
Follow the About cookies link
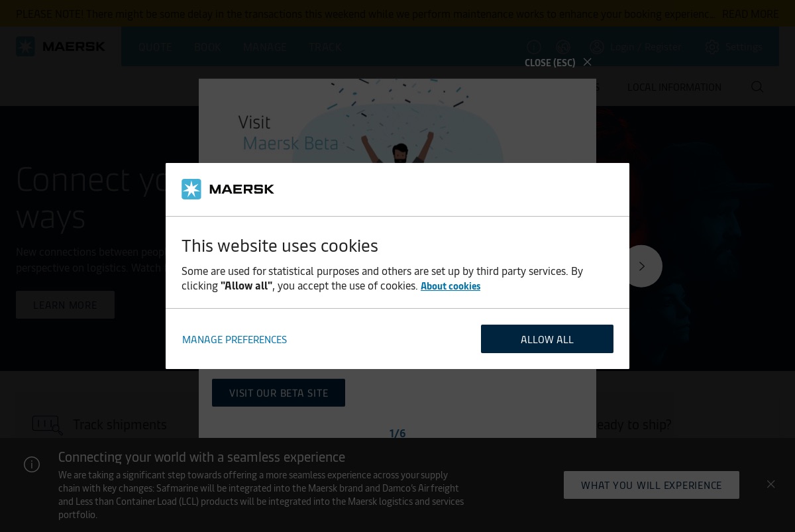[450, 286]
